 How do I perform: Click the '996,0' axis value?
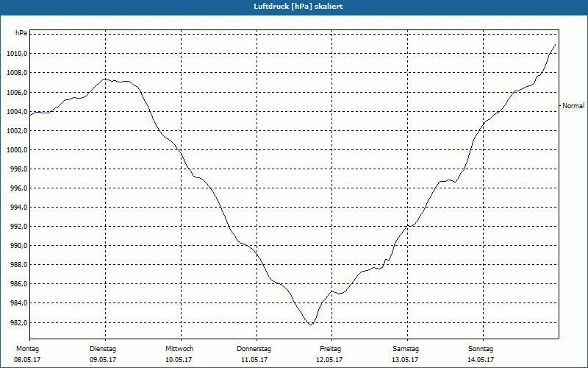tap(18, 188)
